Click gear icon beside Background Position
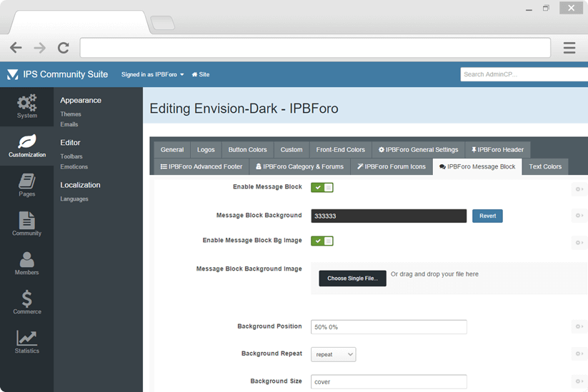The image size is (588, 392). coord(579,326)
